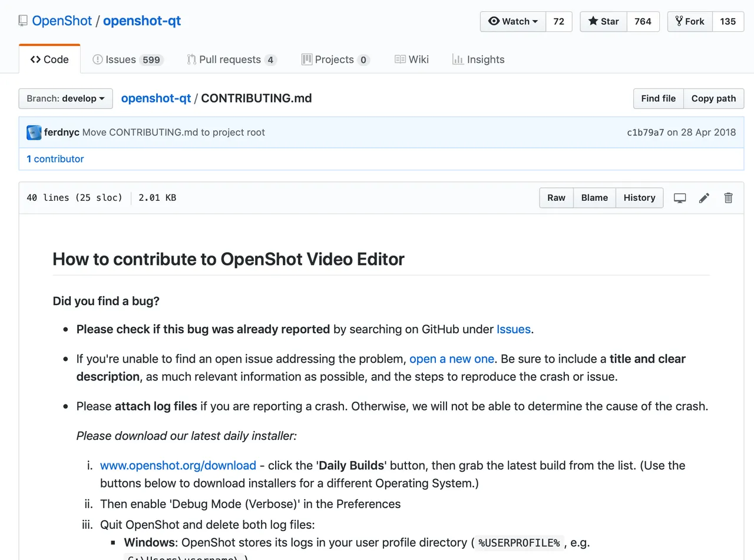Click the watchers count 72
The width and height of the screenshot is (754, 560).
click(x=559, y=21)
